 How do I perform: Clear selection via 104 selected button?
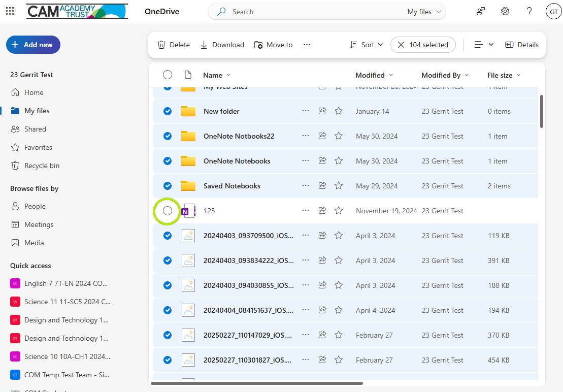[x=423, y=45]
